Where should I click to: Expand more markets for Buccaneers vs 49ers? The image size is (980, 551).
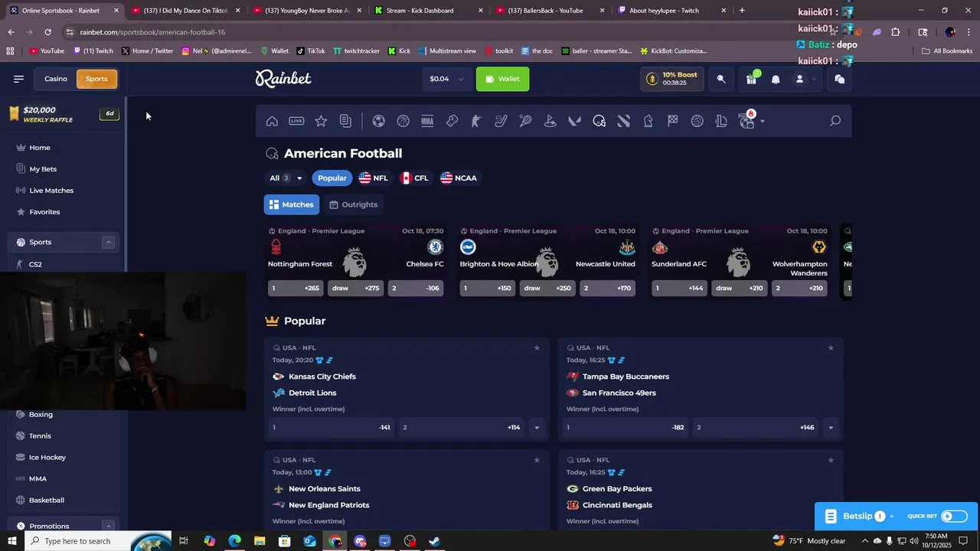pos(831,428)
